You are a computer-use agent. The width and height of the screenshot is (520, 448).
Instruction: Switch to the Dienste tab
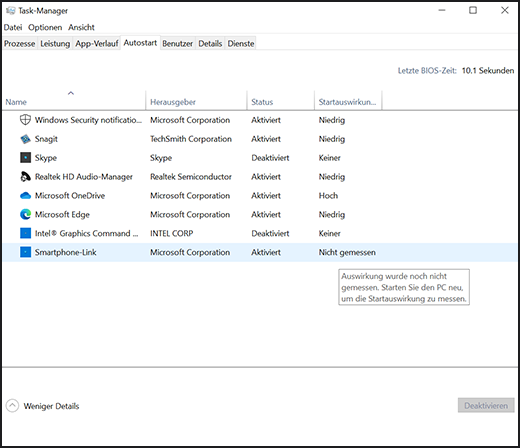coord(241,44)
